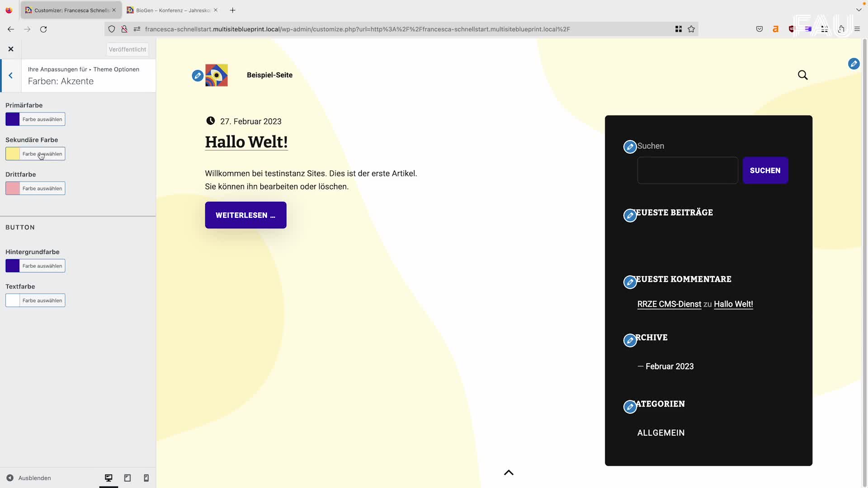The image size is (868, 488).
Task: Open the Hallo Welt! post link
Action: (246, 141)
